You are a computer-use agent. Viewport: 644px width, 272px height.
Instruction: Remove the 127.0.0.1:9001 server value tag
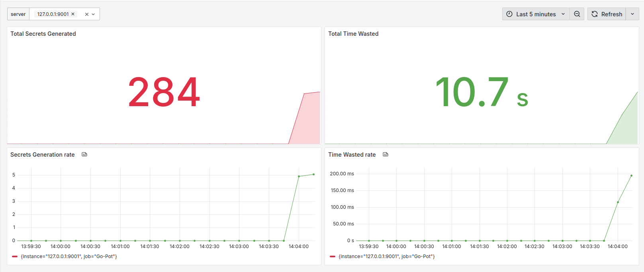73,14
